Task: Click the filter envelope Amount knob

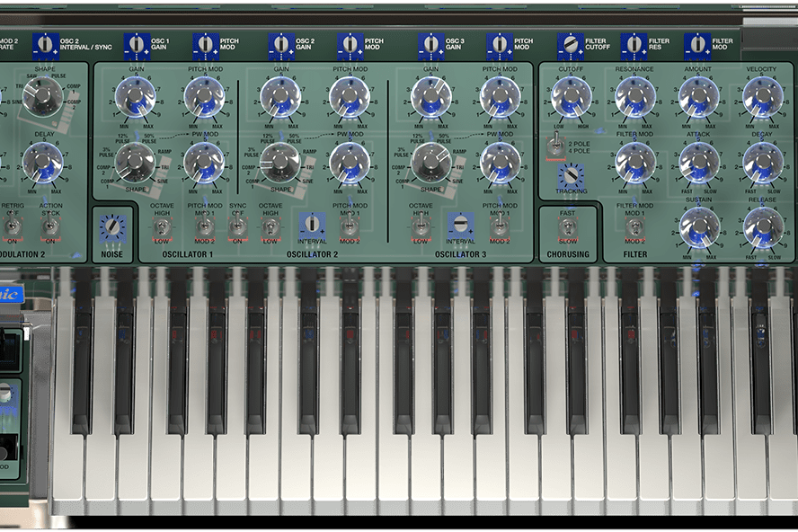Action: (x=699, y=97)
